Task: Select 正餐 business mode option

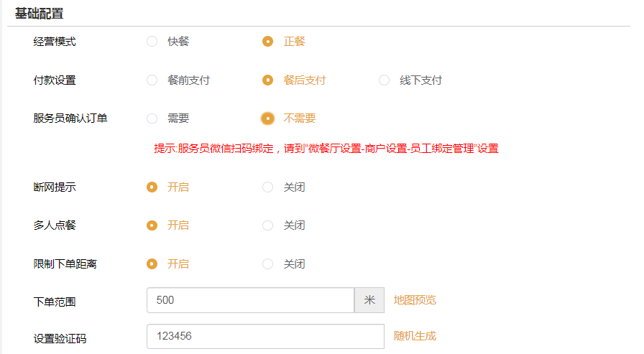Action: (x=268, y=42)
